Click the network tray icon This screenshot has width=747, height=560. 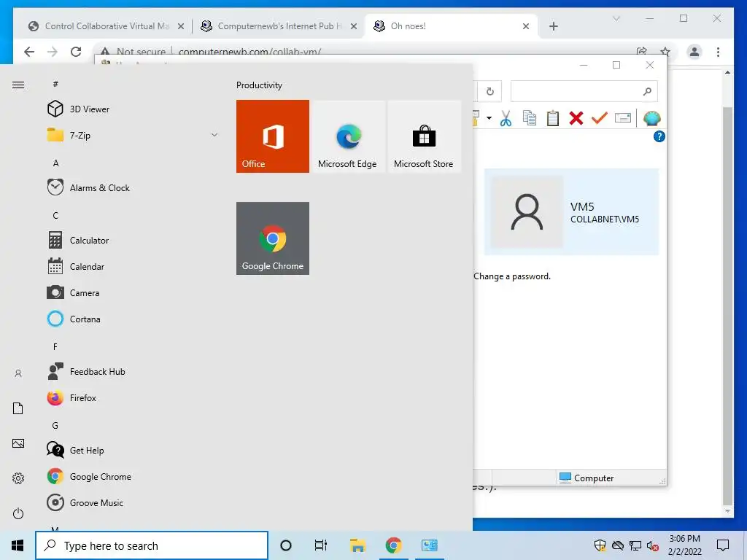pyautogui.click(x=635, y=545)
